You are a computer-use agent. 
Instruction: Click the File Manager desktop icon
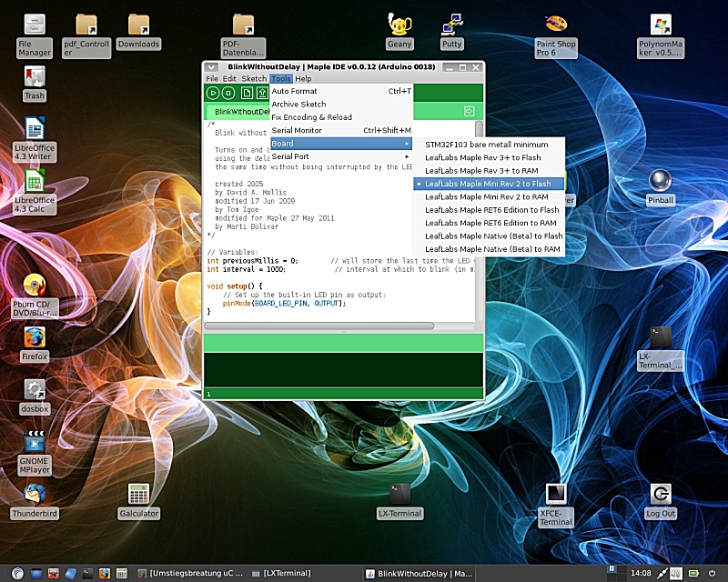pyautogui.click(x=35, y=35)
